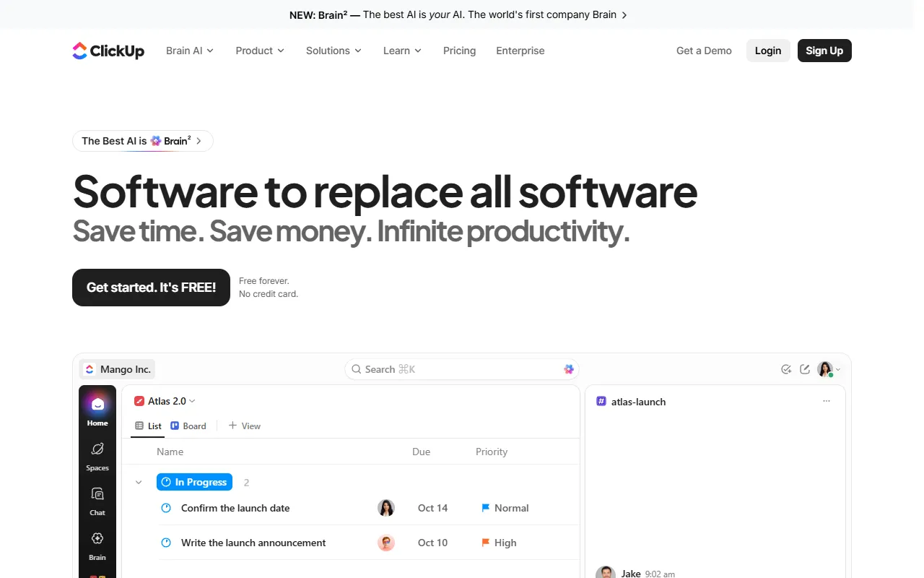Click the compose pencil icon beside the profile avatar
Screen dimensions: 924x578
pyautogui.click(x=805, y=369)
